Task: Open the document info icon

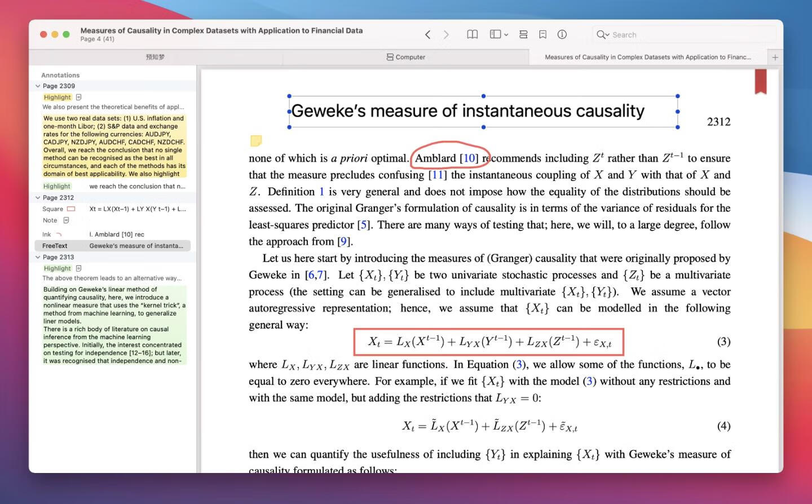Action: [562, 34]
